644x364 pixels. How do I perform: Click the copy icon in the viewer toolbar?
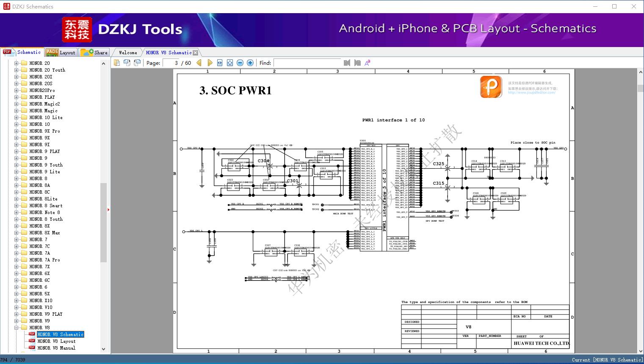117,63
